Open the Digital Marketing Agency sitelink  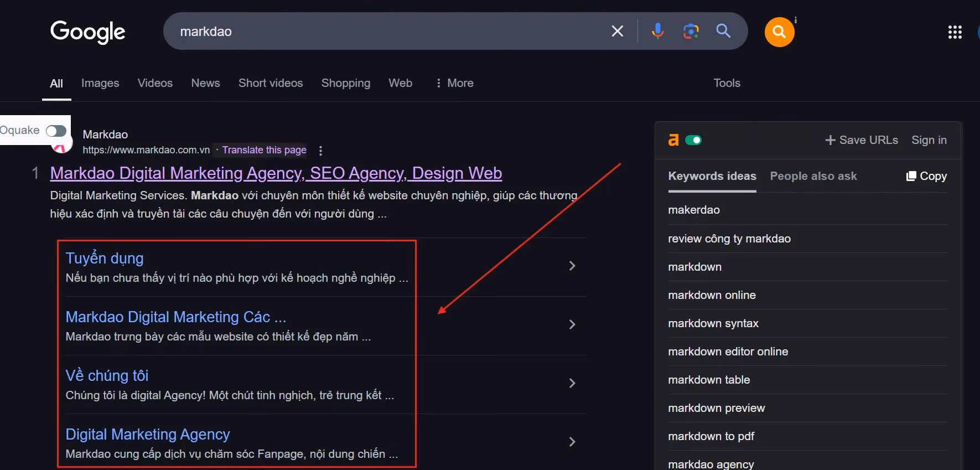point(148,435)
